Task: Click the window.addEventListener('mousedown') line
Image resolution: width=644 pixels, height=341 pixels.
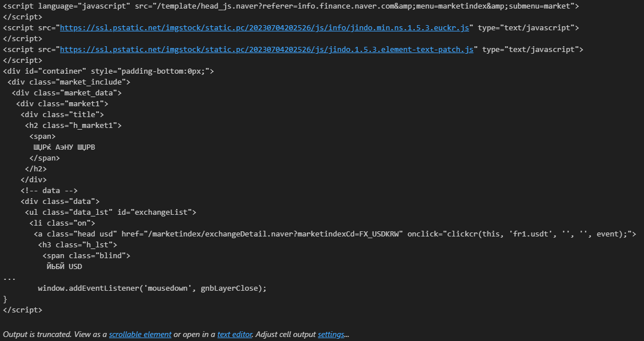Action: [x=152, y=288]
